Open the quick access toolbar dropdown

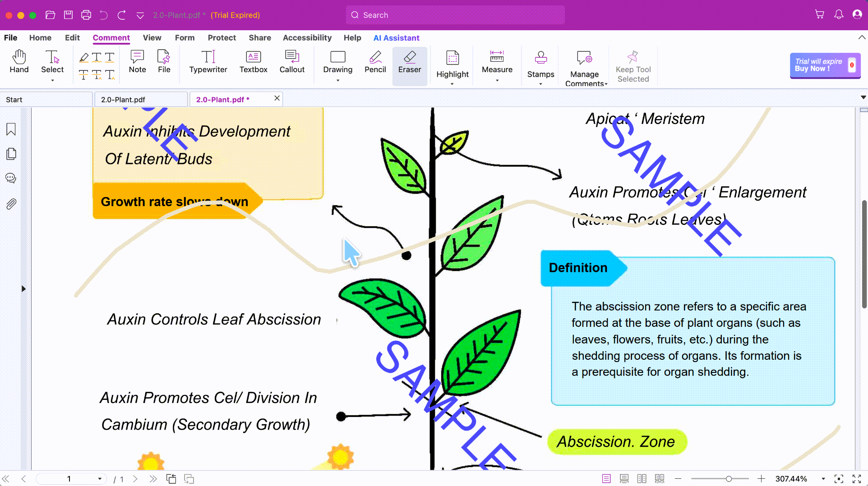pyautogui.click(x=140, y=15)
